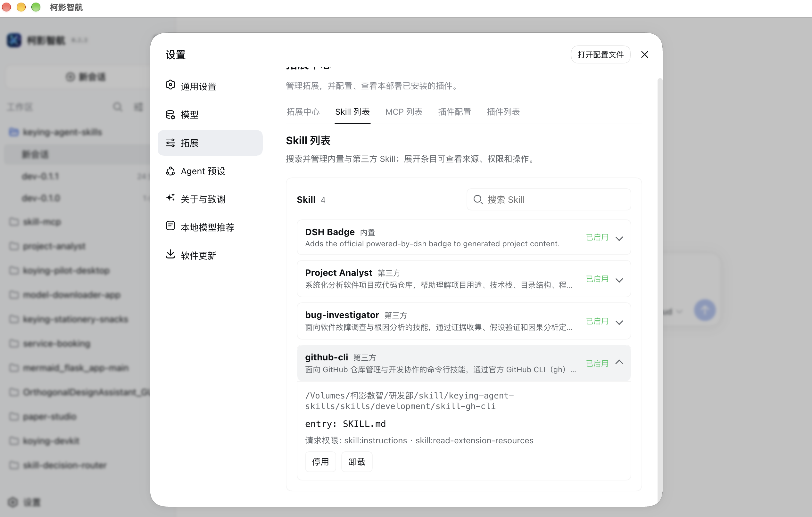
Task: Open the 本地模型推荐 section
Action: (210, 227)
